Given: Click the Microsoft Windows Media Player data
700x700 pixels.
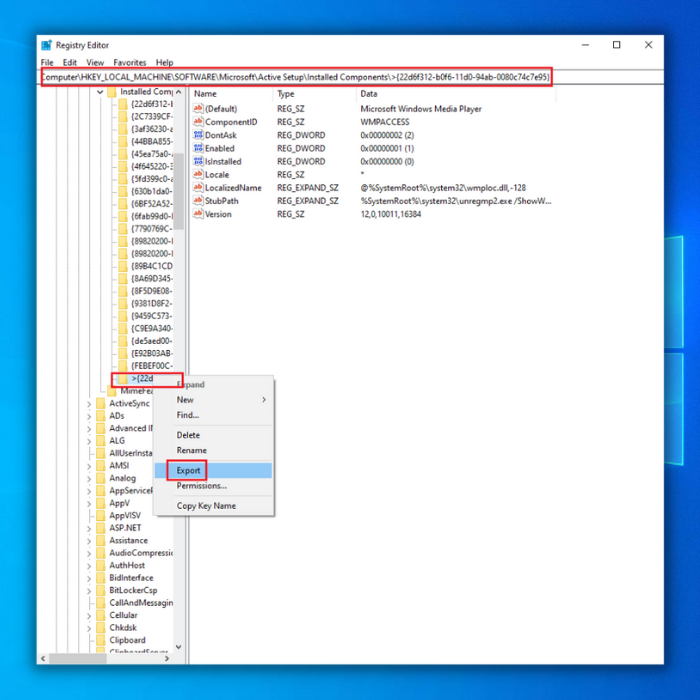Looking at the screenshot, I should point(421,109).
